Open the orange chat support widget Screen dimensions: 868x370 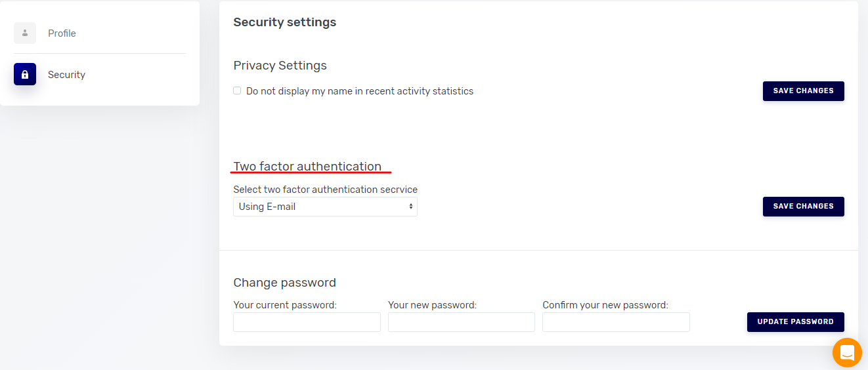[x=847, y=353]
